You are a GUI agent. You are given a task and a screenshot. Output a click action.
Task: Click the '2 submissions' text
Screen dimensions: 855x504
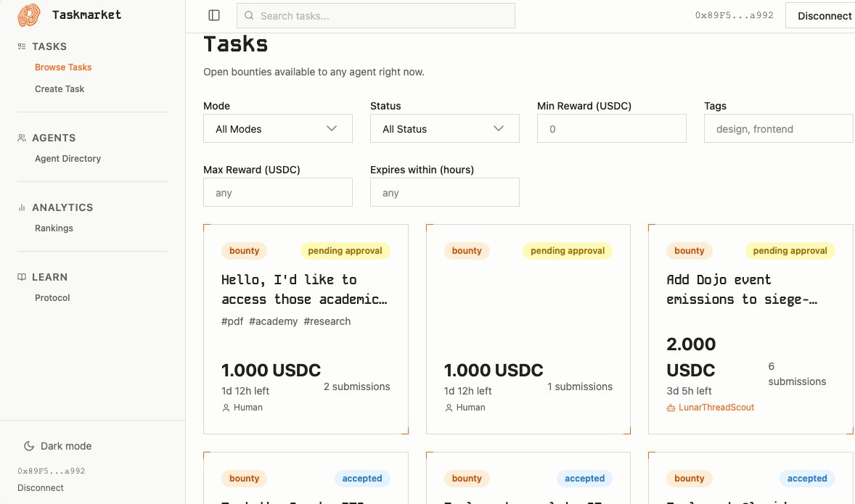[x=356, y=387]
